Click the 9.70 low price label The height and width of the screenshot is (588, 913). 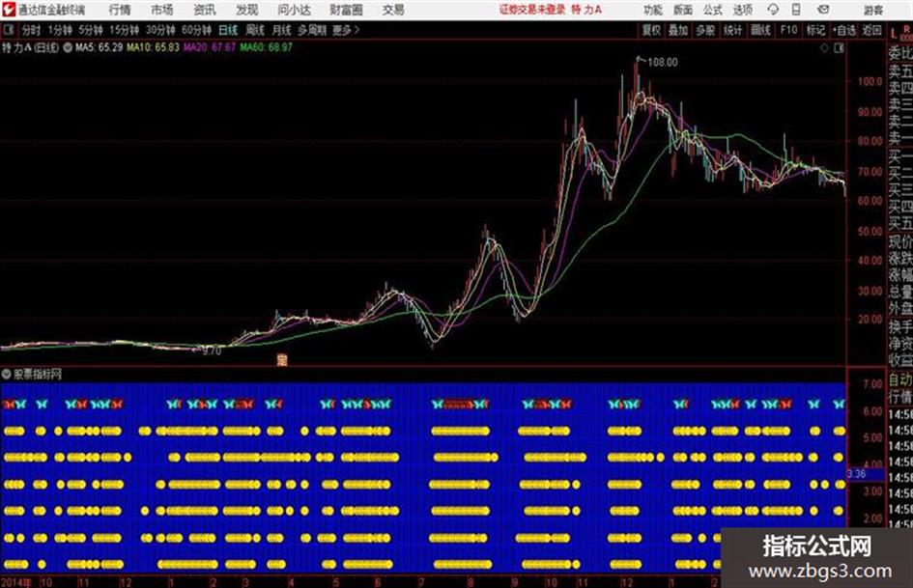coord(212,351)
